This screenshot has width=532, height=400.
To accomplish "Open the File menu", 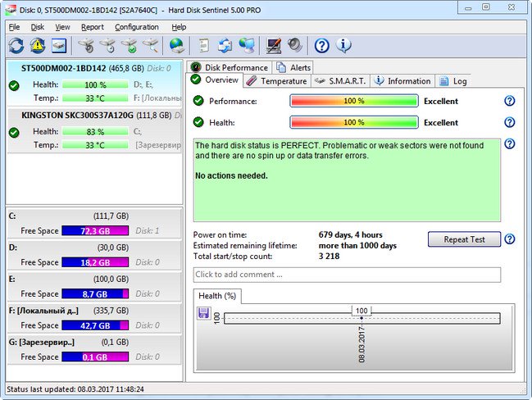I will [x=14, y=27].
